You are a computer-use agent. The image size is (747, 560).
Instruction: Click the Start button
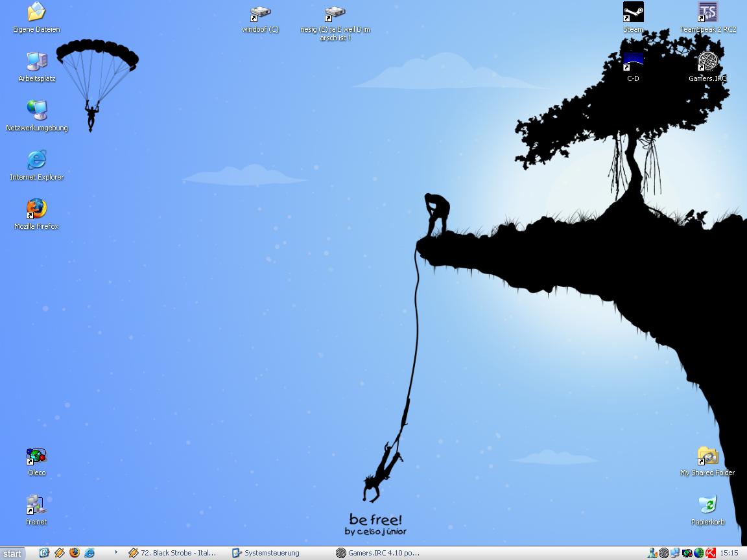pyautogui.click(x=12, y=554)
